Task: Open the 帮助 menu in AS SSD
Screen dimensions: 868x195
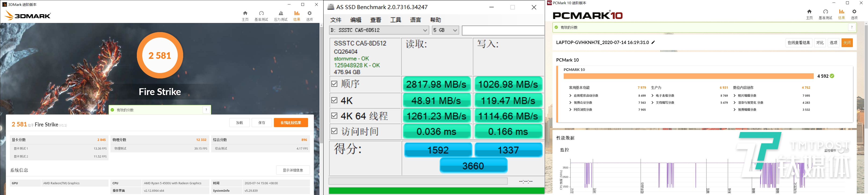Action: (x=435, y=20)
